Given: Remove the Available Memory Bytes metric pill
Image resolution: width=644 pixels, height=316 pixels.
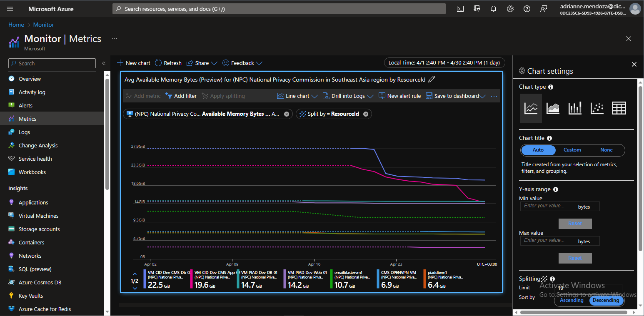Looking at the screenshot, I should click(286, 114).
